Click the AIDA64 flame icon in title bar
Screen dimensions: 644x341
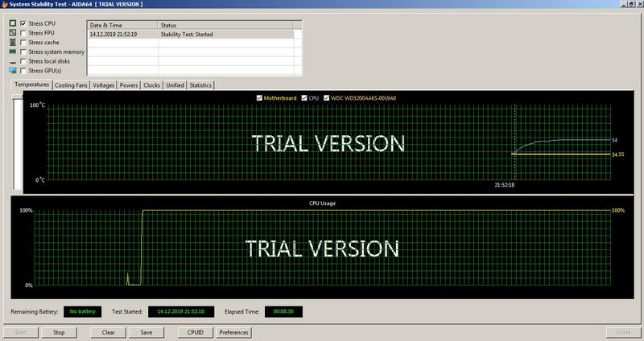(5, 4)
